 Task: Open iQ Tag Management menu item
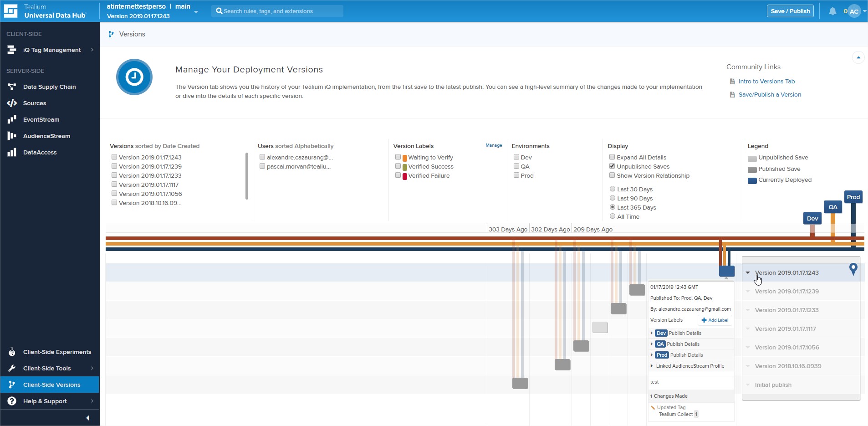[52, 50]
